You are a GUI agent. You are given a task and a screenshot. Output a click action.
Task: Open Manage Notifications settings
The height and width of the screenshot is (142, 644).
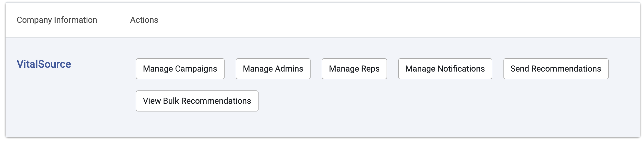pyautogui.click(x=445, y=69)
